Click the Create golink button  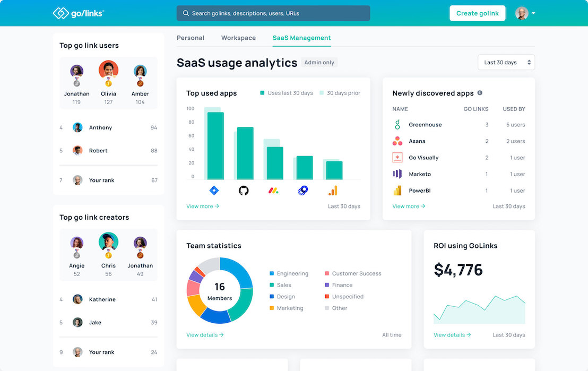(477, 13)
